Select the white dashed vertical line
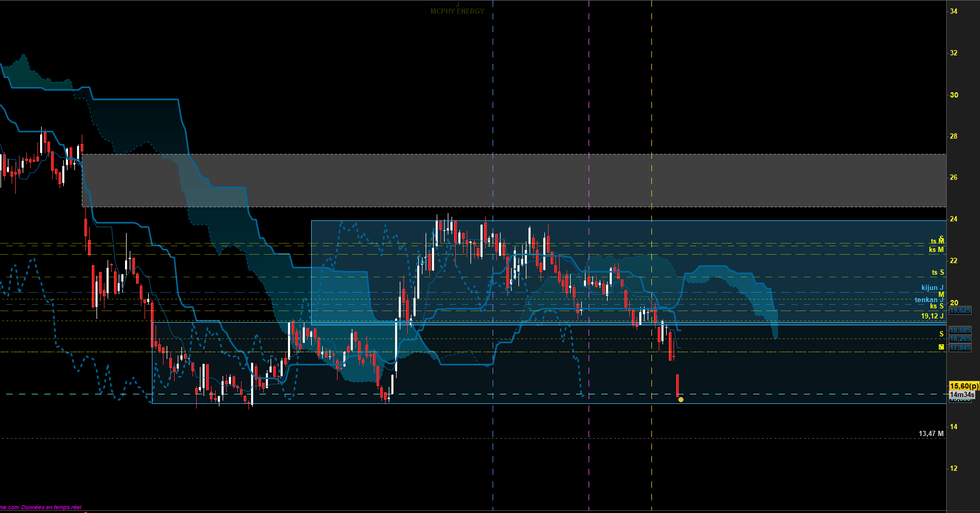 652,256
